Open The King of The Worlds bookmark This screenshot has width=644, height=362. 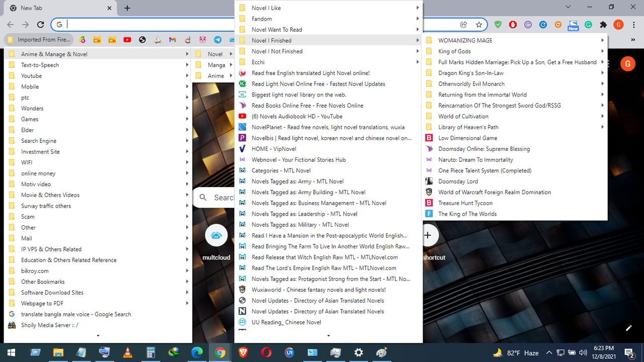coord(515,214)
